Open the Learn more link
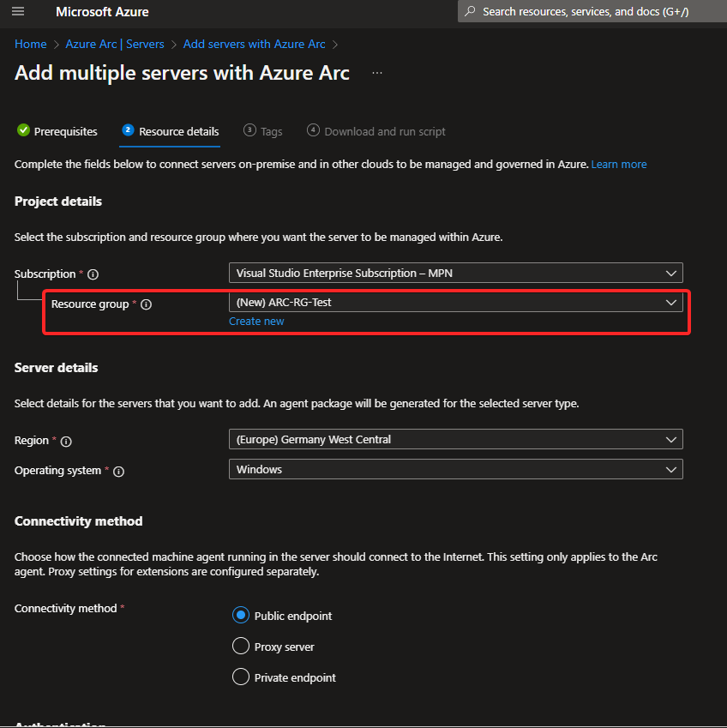Screen dimensions: 727x728 [619, 164]
